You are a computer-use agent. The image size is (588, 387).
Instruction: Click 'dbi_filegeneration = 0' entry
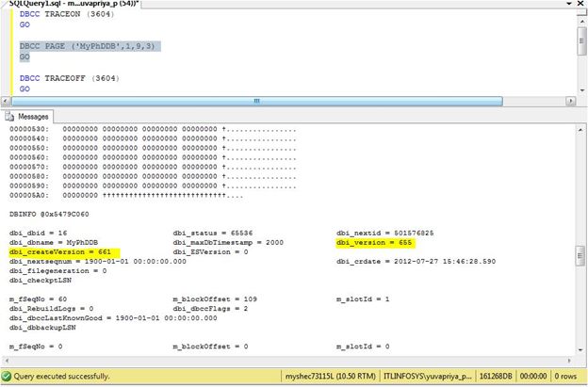coord(58,271)
